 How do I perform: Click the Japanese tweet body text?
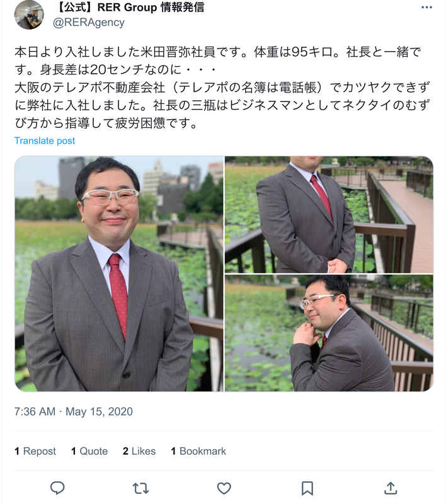(222, 88)
